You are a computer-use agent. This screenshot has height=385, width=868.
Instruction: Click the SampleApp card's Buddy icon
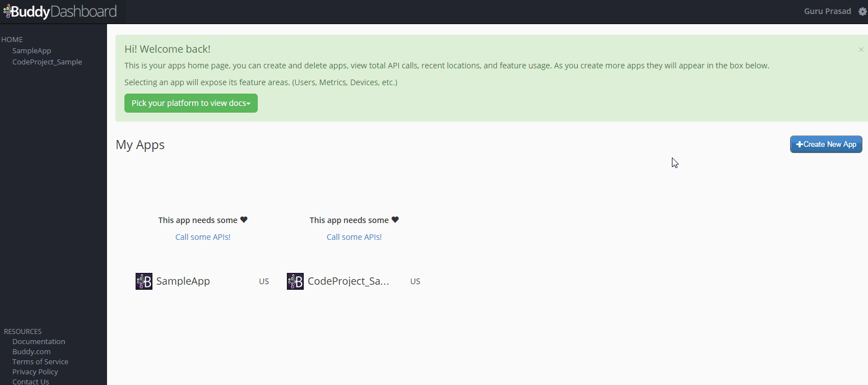[x=144, y=281]
